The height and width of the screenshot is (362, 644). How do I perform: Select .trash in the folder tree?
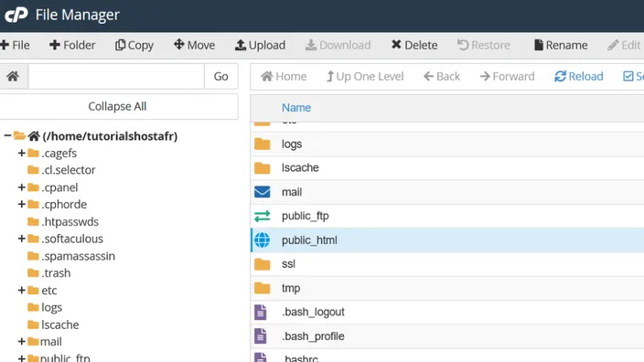tap(56, 273)
